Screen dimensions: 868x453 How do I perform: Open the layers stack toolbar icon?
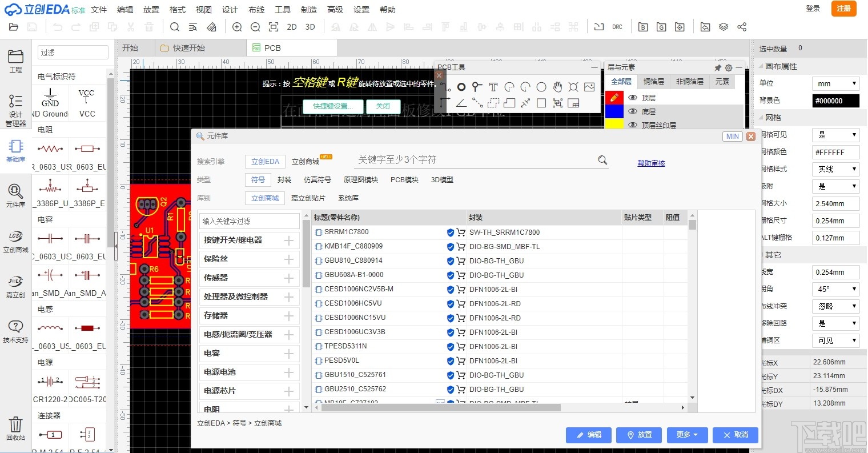pyautogui.click(x=724, y=27)
